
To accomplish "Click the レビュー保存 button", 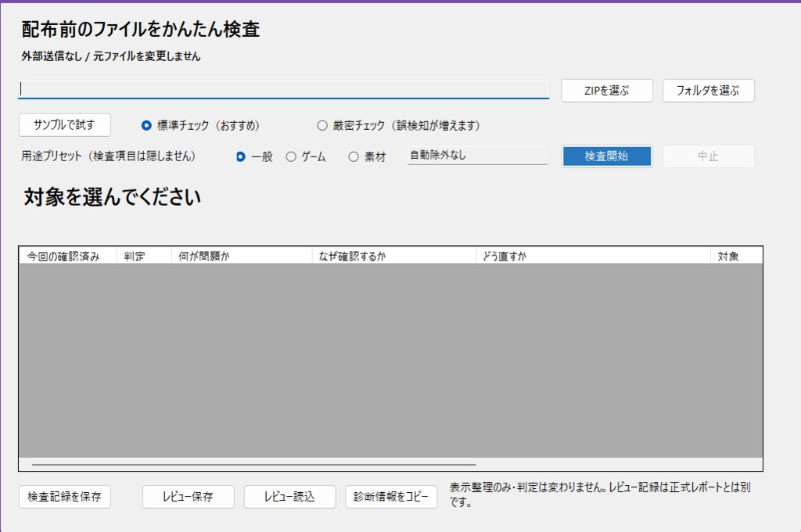I will [188, 497].
